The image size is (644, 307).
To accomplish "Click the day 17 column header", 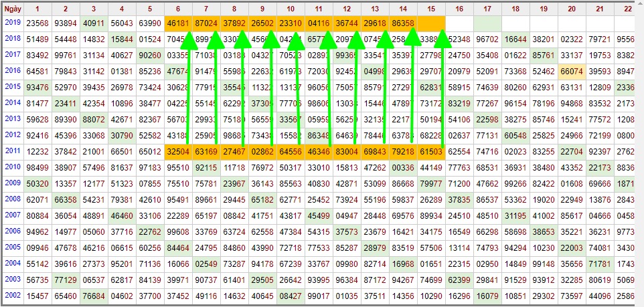I will (x=487, y=8).
